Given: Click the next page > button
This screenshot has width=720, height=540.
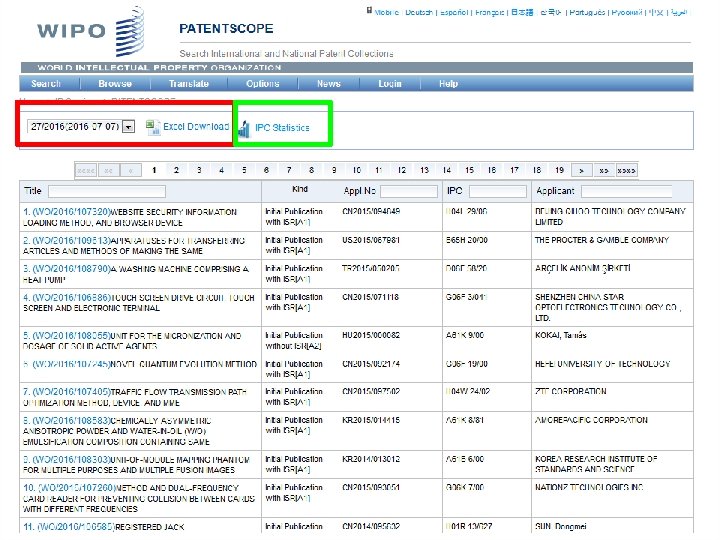Looking at the screenshot, I should 582,170.
